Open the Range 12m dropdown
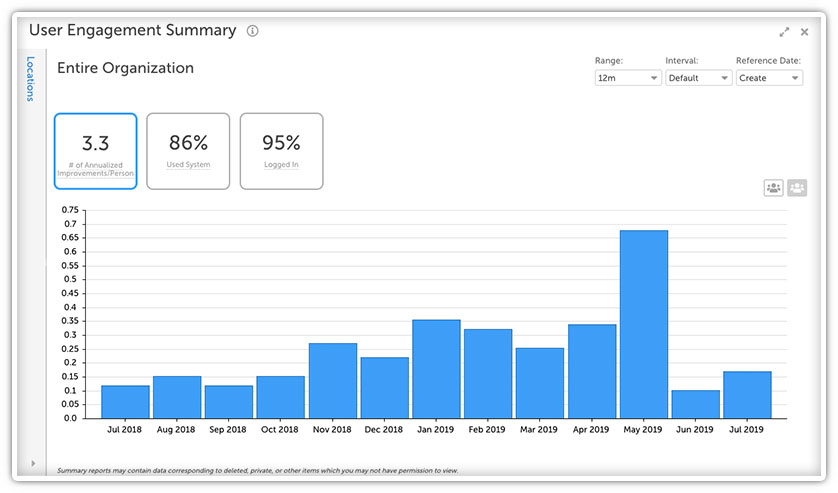 [628, 78]
